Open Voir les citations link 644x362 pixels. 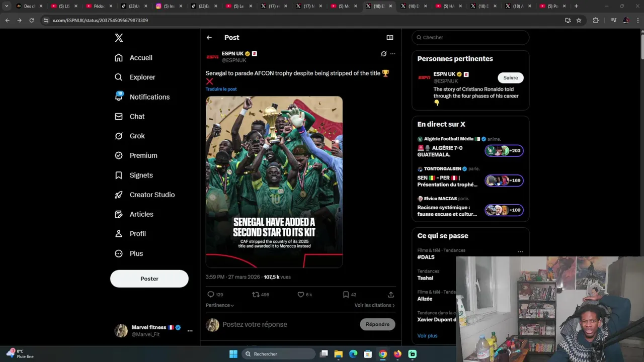coord(374,305)
